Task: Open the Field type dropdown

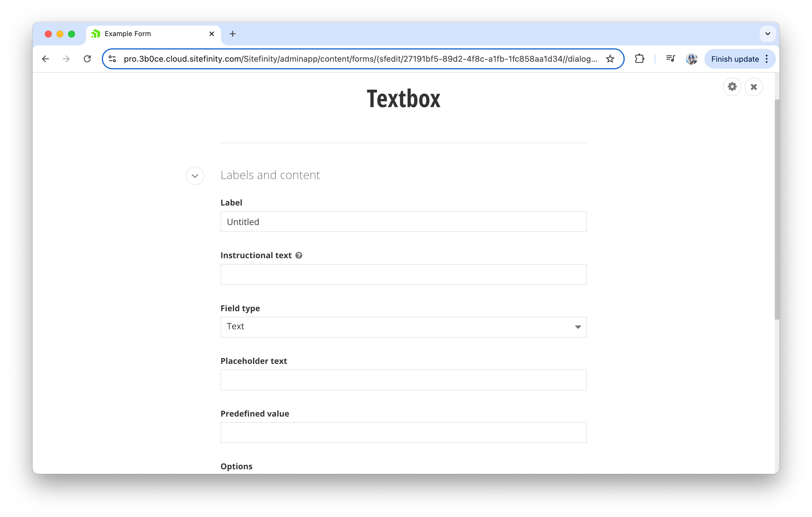Action: tap(403, 327)
